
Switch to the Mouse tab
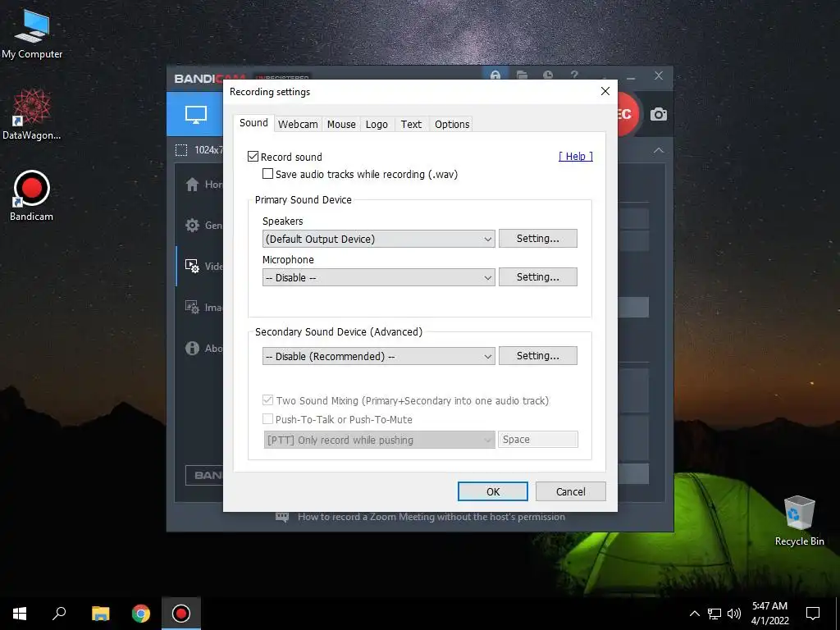(x=341, y=125)
